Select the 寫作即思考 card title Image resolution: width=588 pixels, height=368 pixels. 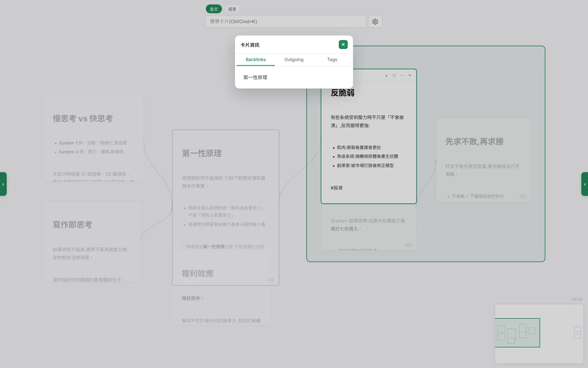point(72,224)
